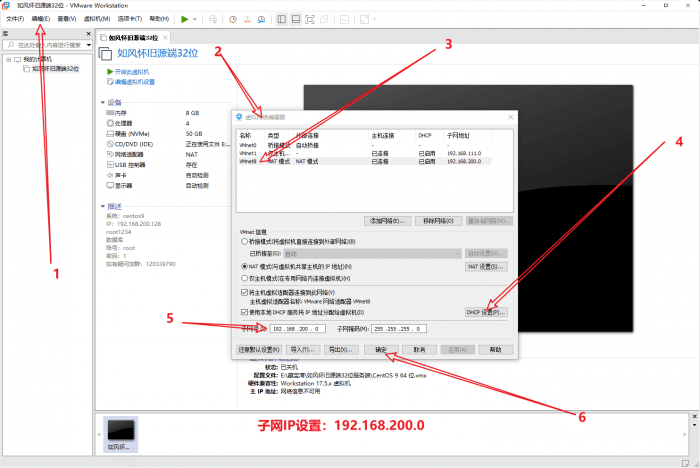700x468 pixels.
Task: Open the dropdown next to power-on button
Action: coord(195,19)
